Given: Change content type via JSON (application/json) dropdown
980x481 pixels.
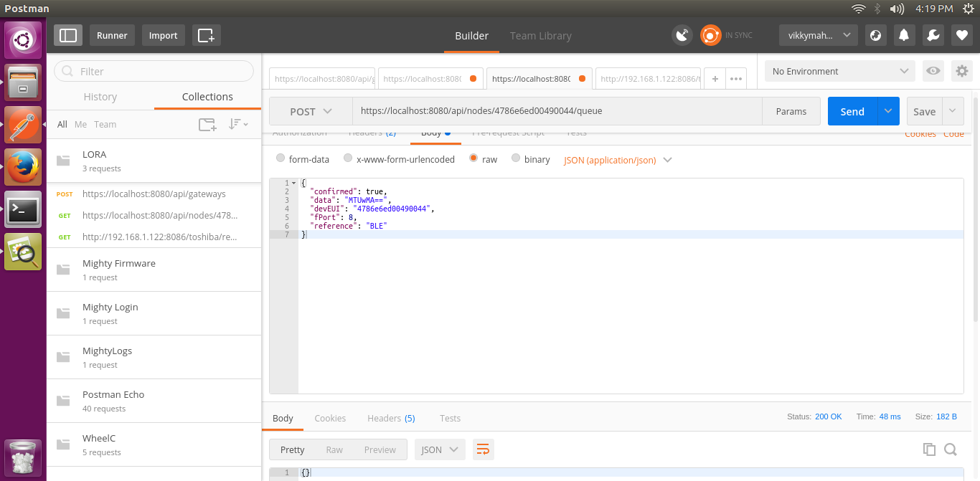Looking at the screenshot, I should [x=617, y=159].
